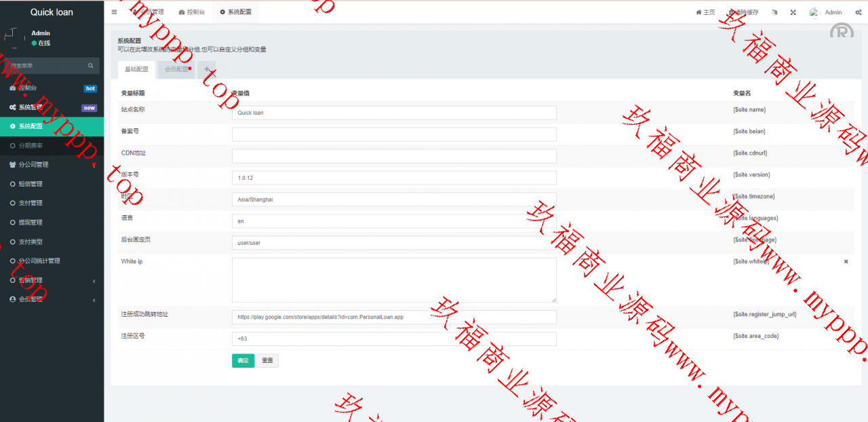
Task: Open the language switch icon in header
Action: tap(774, 12)
